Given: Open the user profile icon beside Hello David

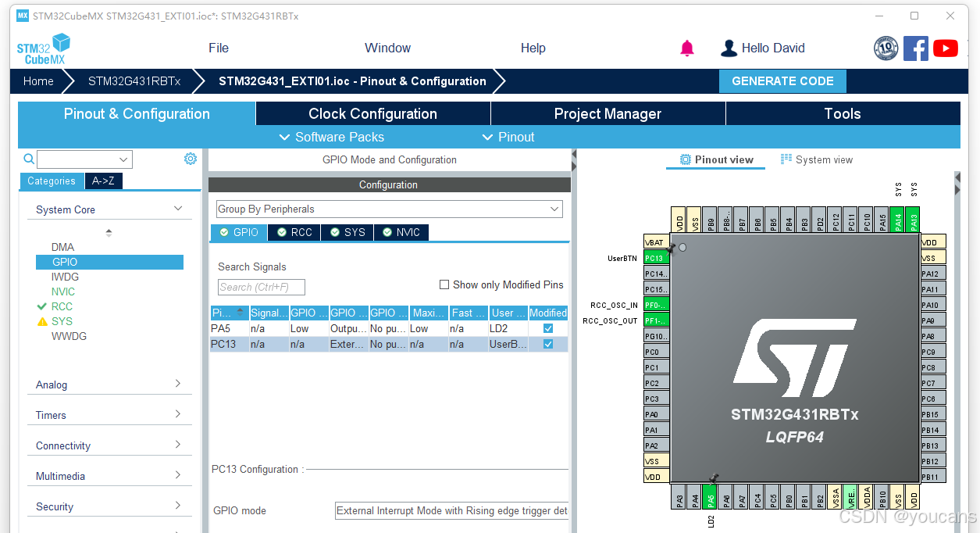Looking at the screenshot, I should pos(729,48).
